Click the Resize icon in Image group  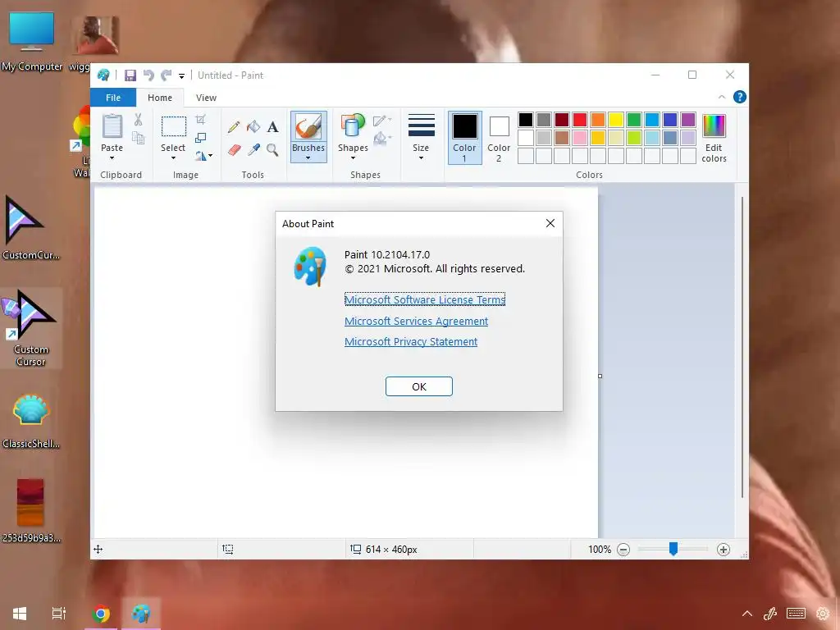[x=200, y=138]
